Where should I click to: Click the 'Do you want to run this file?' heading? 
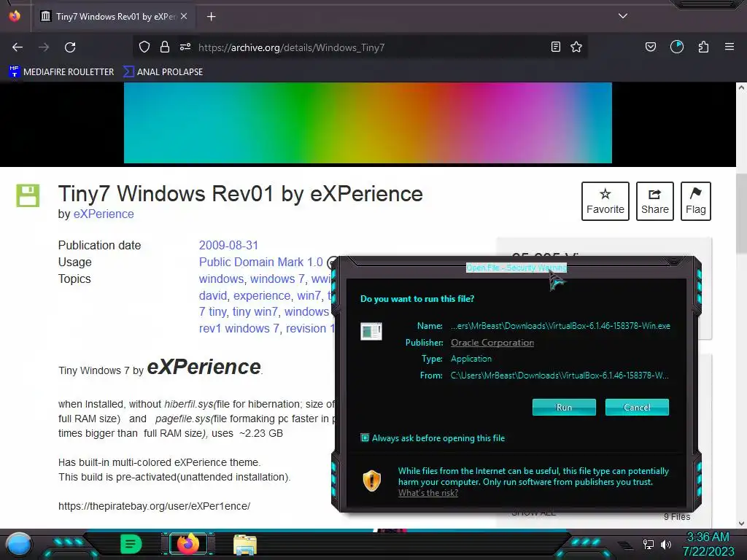click(x=417, y=298)
